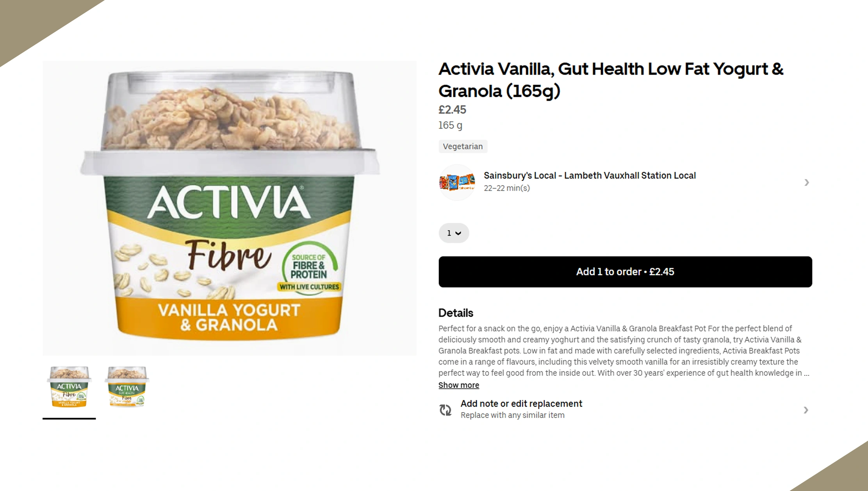This screenshot has height=491, width=868.
Task: Open replacement options via chevron arrow
Action: [806, 410]
